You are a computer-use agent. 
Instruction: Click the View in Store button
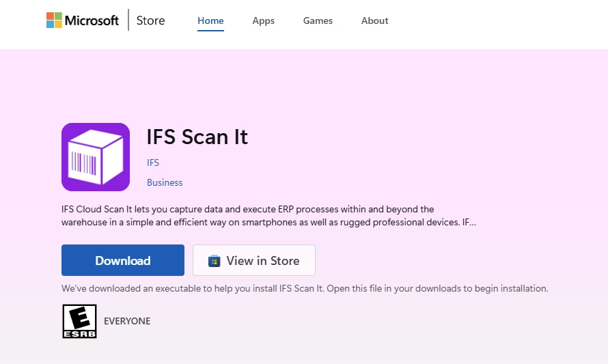click(254, 260)
